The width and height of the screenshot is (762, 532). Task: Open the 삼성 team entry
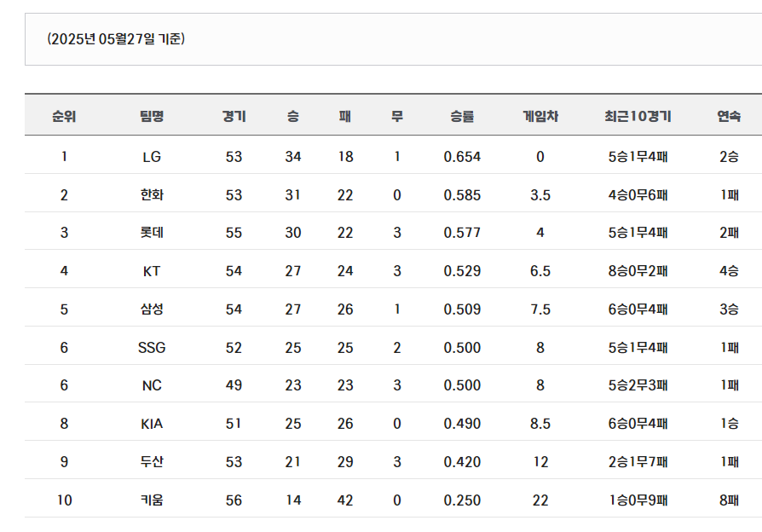coord(152,309)
